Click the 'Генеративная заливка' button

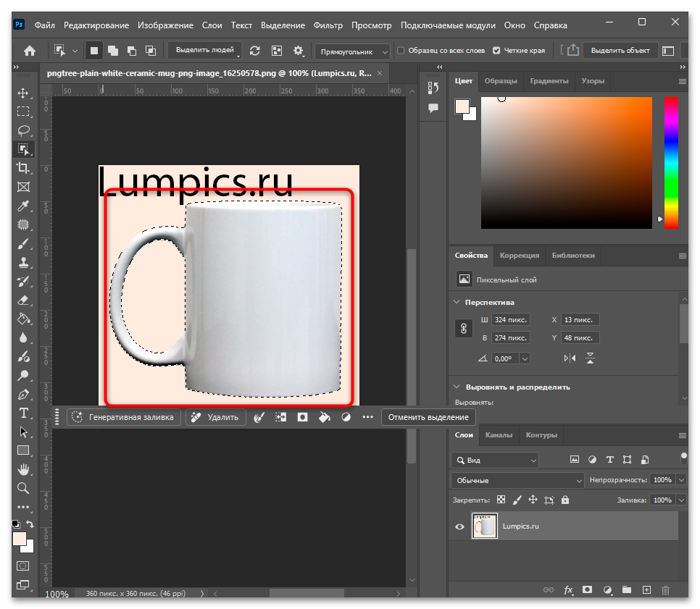(124, 417)
